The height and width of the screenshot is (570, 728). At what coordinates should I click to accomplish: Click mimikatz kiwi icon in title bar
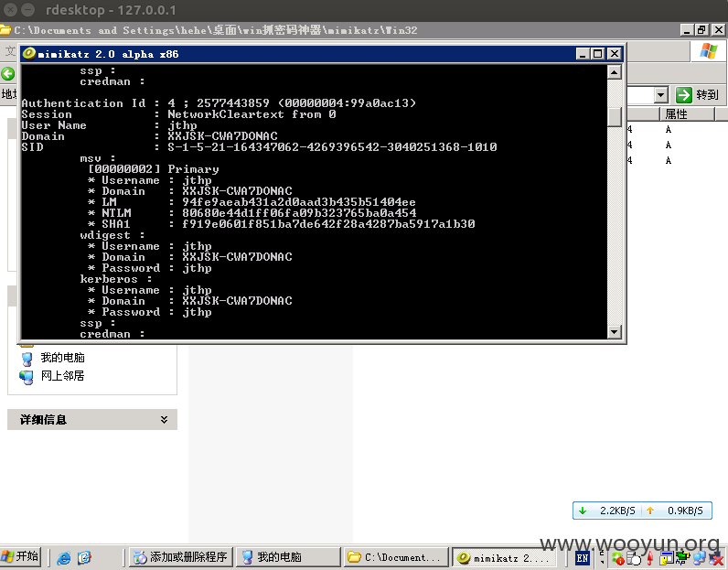[x=28, y=53]
